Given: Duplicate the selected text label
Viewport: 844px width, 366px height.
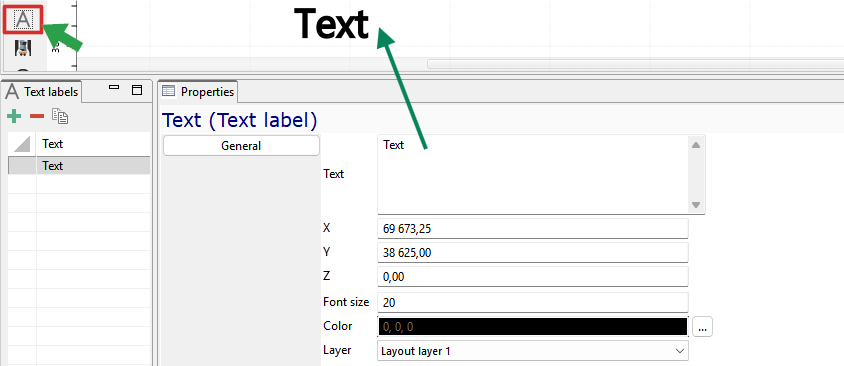Looking at the screenshot, I should [x=60, y=116].
